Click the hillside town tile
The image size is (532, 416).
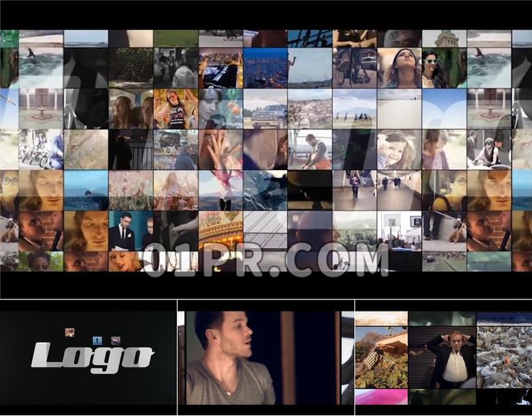click(x=310, y=109)
